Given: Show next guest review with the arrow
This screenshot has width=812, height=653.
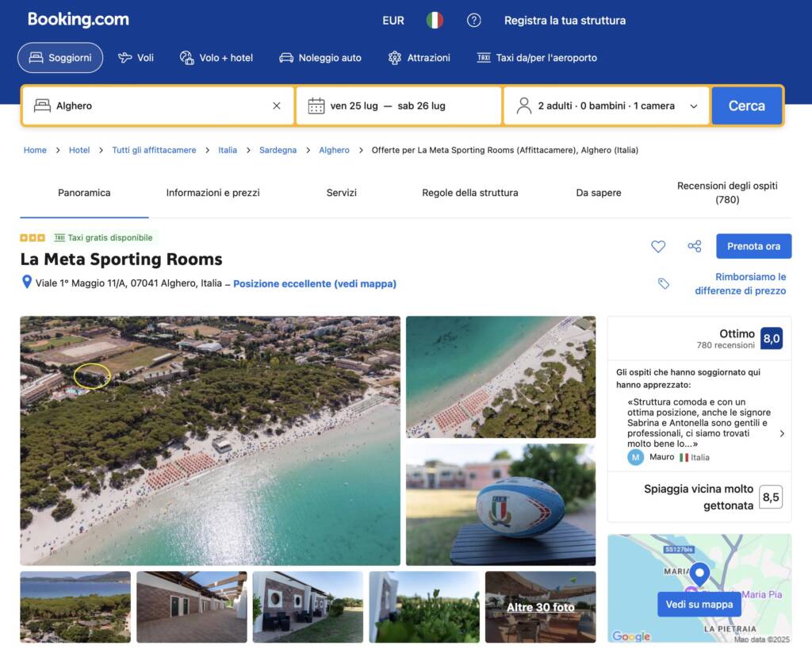Looking at the screenshot, I should coord(782,434).
